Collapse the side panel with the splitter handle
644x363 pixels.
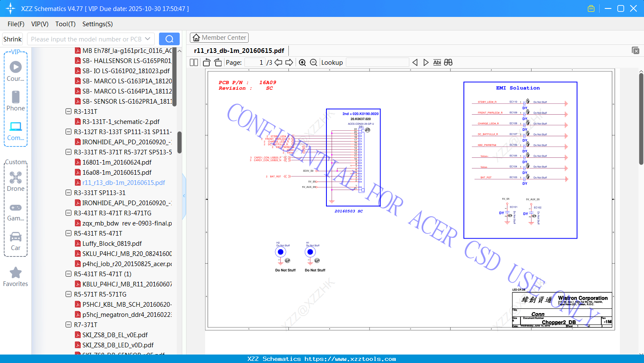pyautogui.click(x=184, y=196)
